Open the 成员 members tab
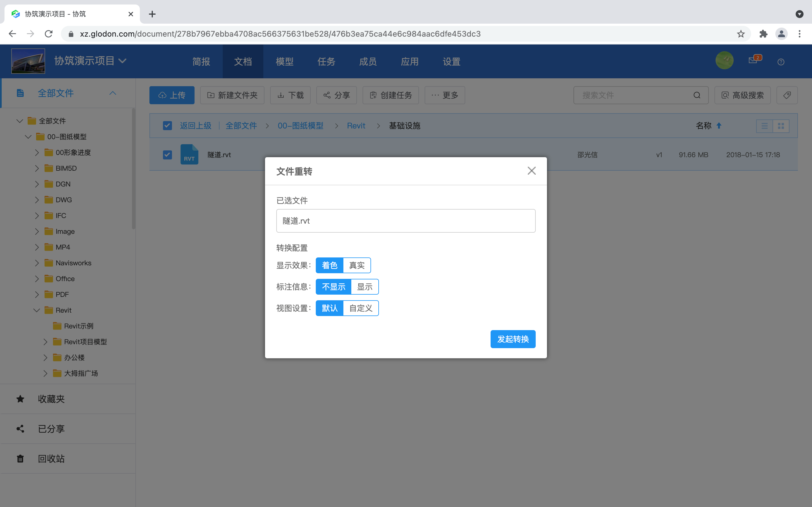812x507 pixels. [367, 61]
